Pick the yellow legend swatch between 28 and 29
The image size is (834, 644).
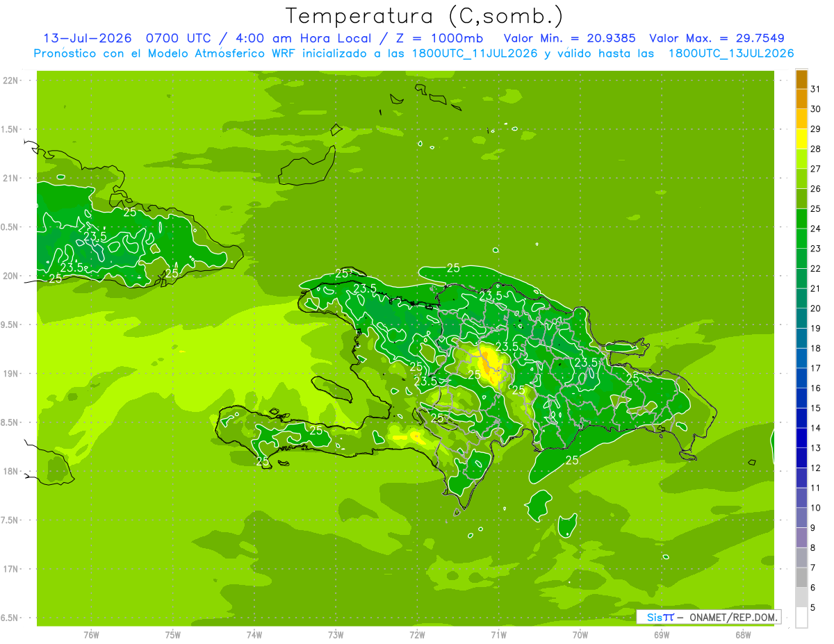point(801,139)
